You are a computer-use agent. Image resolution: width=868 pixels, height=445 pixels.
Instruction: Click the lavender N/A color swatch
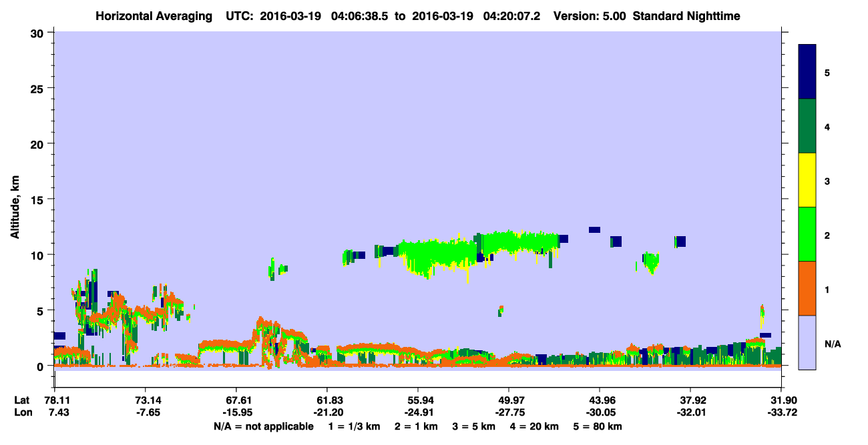click(807, 342)
